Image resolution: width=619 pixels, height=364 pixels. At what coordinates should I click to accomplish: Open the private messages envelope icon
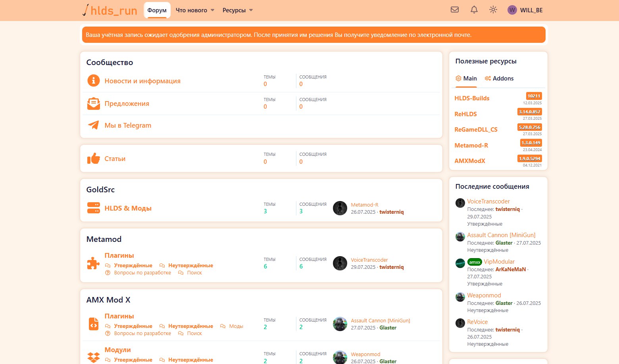pos(455,10)
